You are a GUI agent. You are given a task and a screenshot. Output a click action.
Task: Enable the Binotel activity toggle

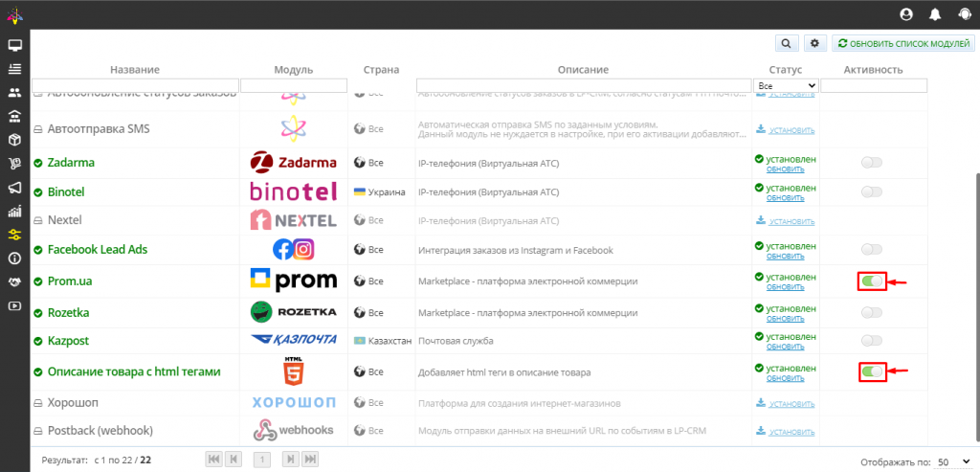871,191
